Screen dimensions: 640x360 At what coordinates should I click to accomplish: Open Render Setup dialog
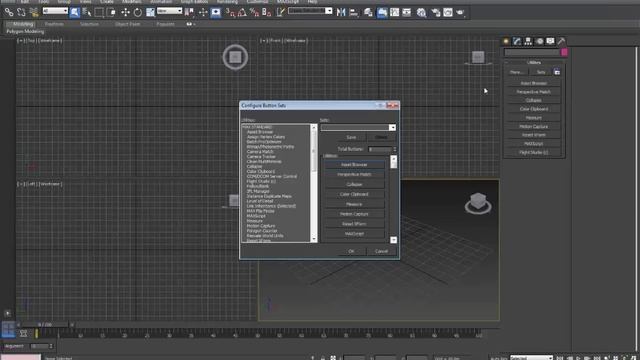coord(436,12)
